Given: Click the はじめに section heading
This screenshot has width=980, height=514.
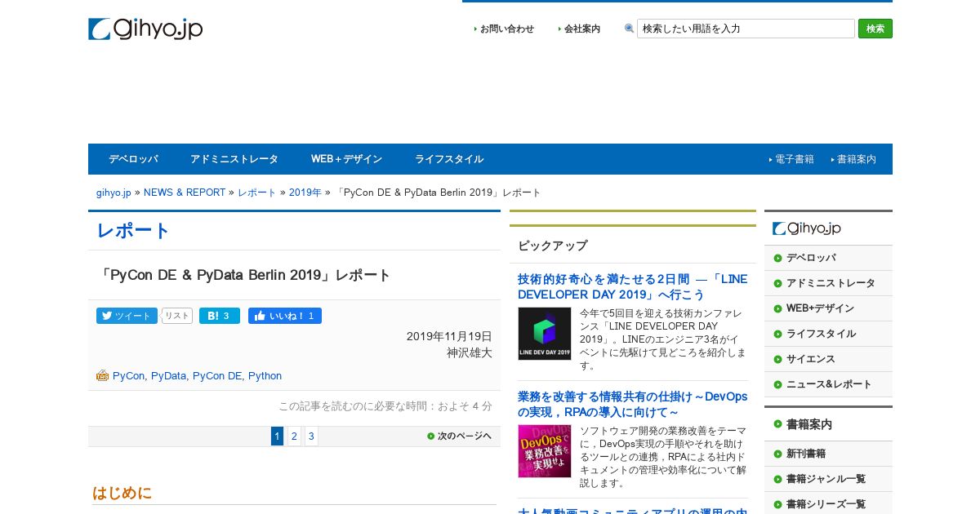Looking at the screenshot, I should [x=122, y=493].
